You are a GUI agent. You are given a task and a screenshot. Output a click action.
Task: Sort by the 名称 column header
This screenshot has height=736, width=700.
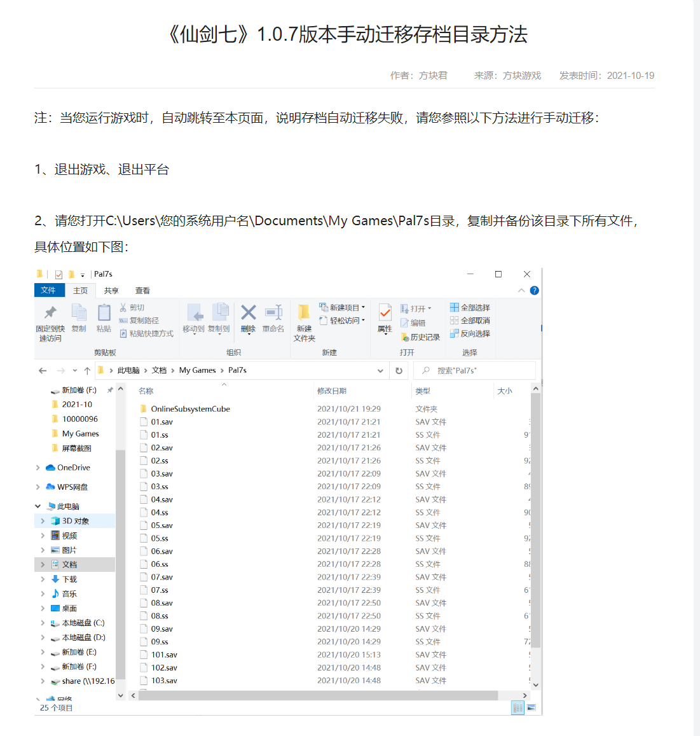click(146, 391)
